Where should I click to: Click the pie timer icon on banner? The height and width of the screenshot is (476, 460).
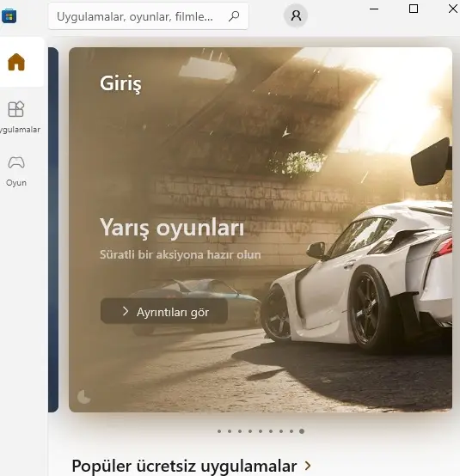click(84, 396)
